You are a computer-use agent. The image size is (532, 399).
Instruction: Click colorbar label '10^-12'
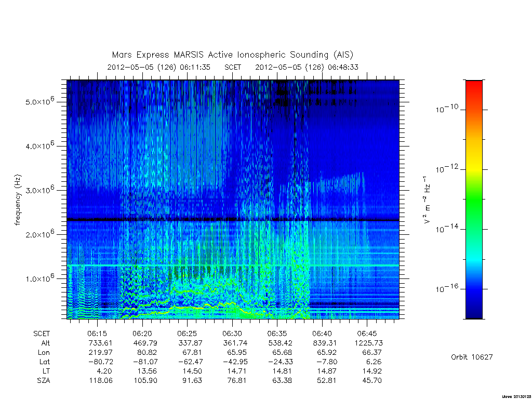pyautogui.click(x=447, y=168)
